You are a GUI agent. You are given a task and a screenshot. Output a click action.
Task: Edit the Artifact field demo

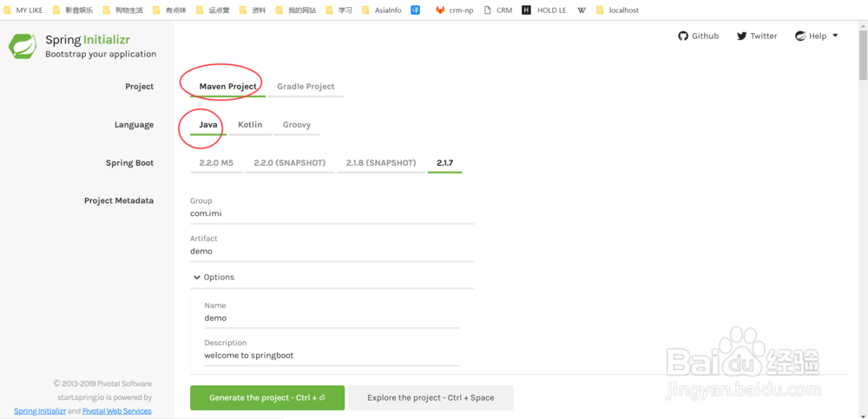pos(332,251)
